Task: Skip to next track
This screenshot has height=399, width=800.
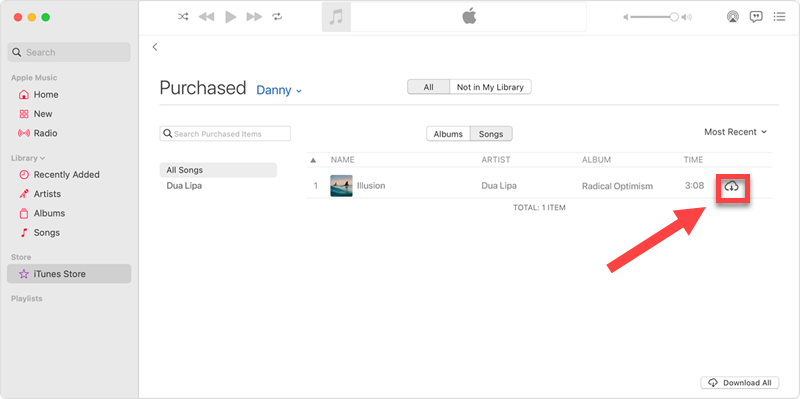Action: [254, 17]
